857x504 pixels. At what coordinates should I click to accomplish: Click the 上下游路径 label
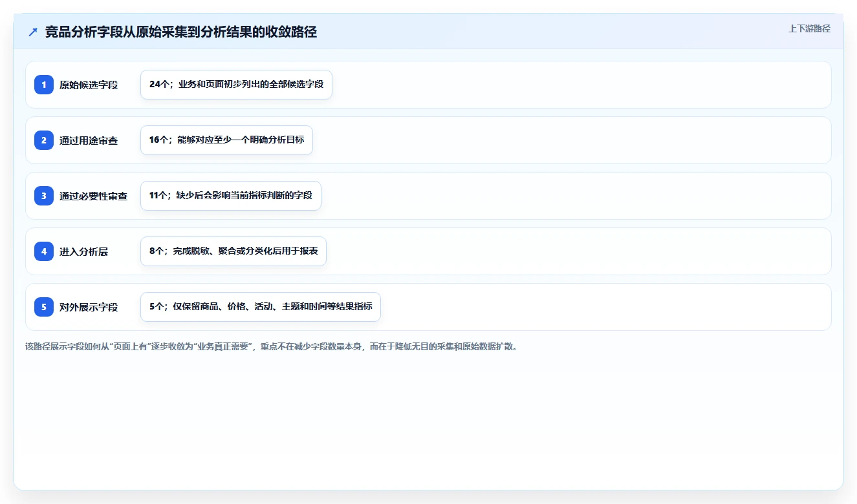pyautogui.click(x=809, y=28)
